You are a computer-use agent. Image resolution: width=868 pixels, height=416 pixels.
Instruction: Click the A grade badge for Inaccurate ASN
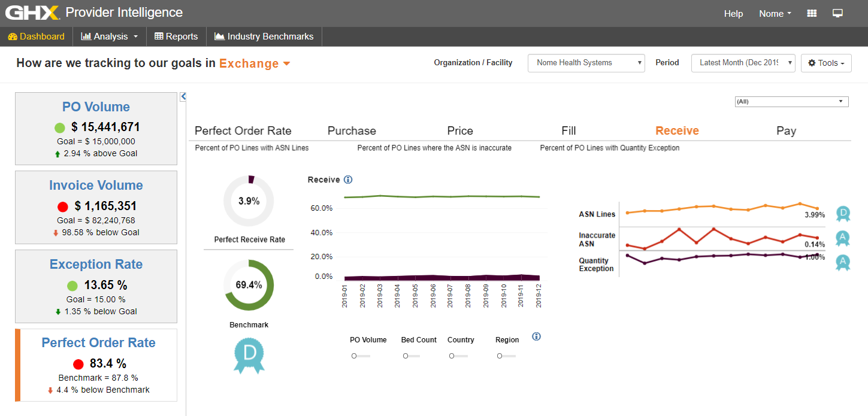click(x=843, y=238)
